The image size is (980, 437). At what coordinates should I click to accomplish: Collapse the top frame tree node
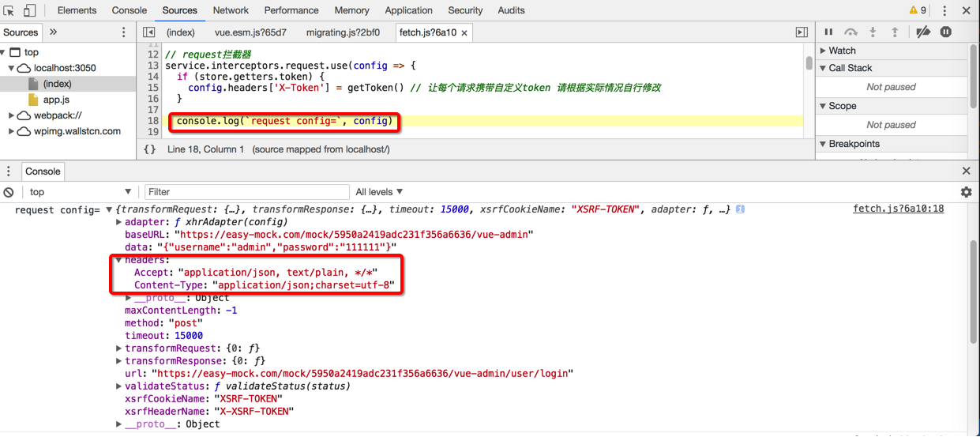pyautogui.click(x=4, y=52)
